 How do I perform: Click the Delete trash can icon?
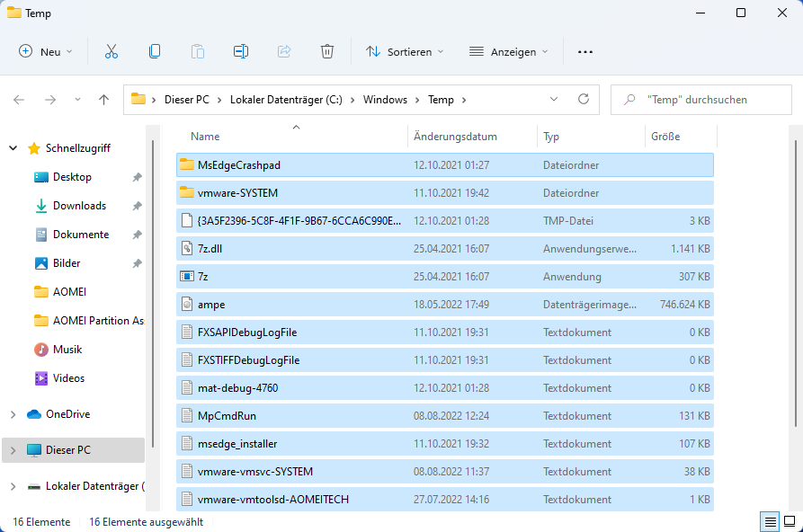(327, 51)
